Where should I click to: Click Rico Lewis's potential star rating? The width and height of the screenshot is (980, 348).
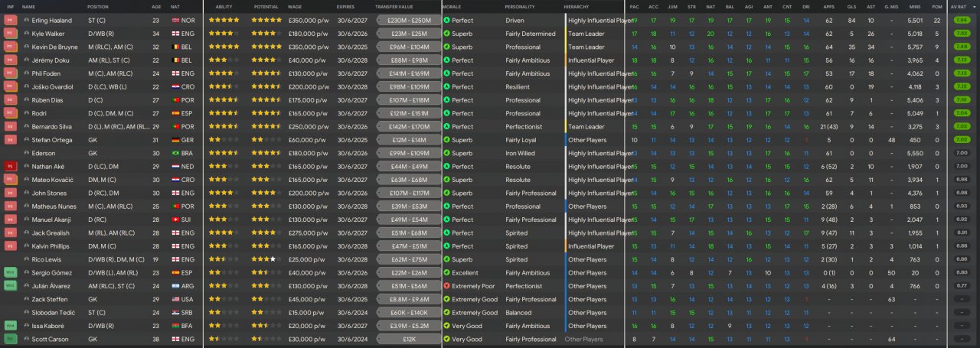click(x=266, y=259)
